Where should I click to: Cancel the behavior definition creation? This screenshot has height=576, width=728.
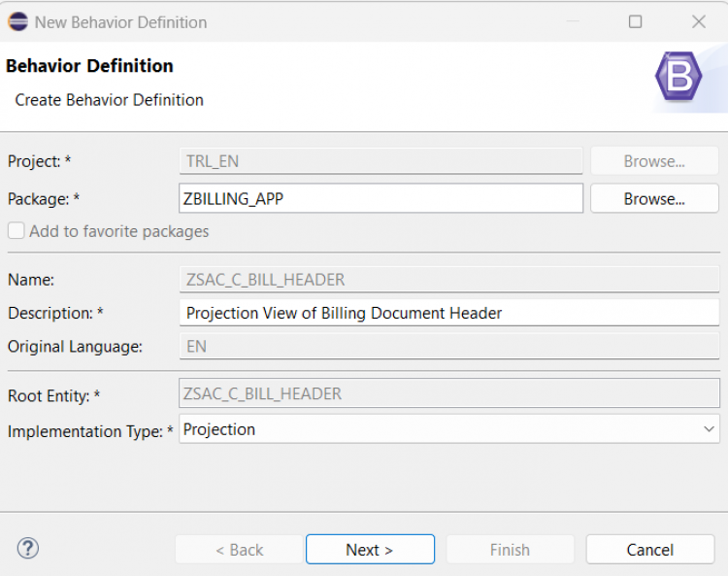pyautogui.click(x=649, y=550)
